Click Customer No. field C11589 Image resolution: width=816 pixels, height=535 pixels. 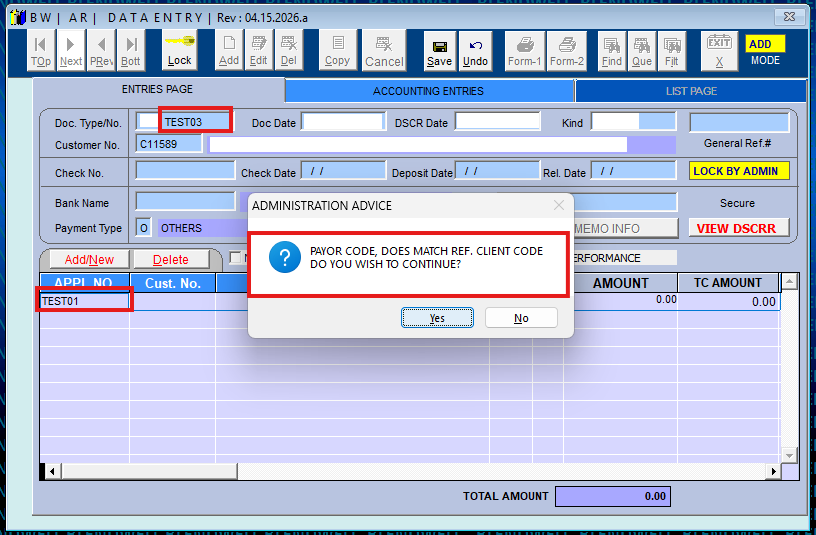click(169, 144)
